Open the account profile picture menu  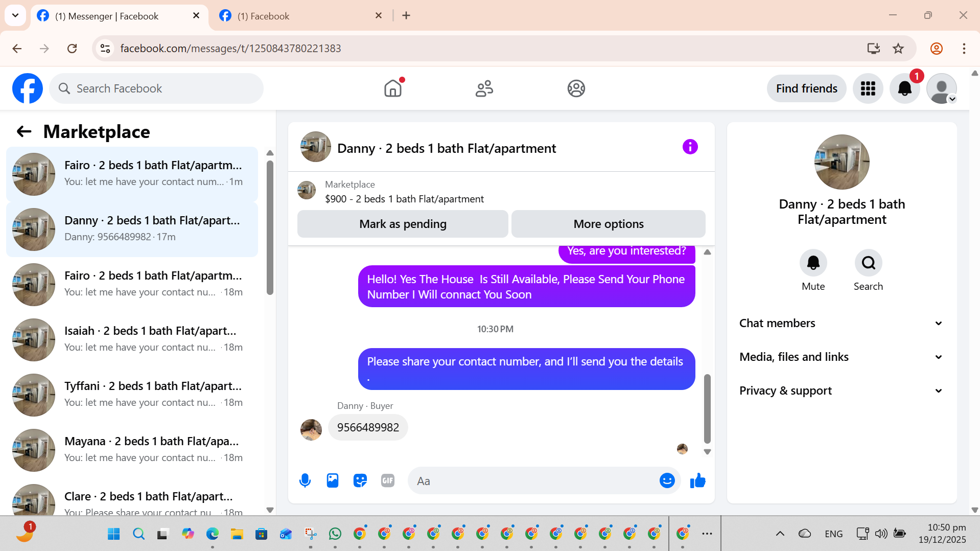(942, 88)
